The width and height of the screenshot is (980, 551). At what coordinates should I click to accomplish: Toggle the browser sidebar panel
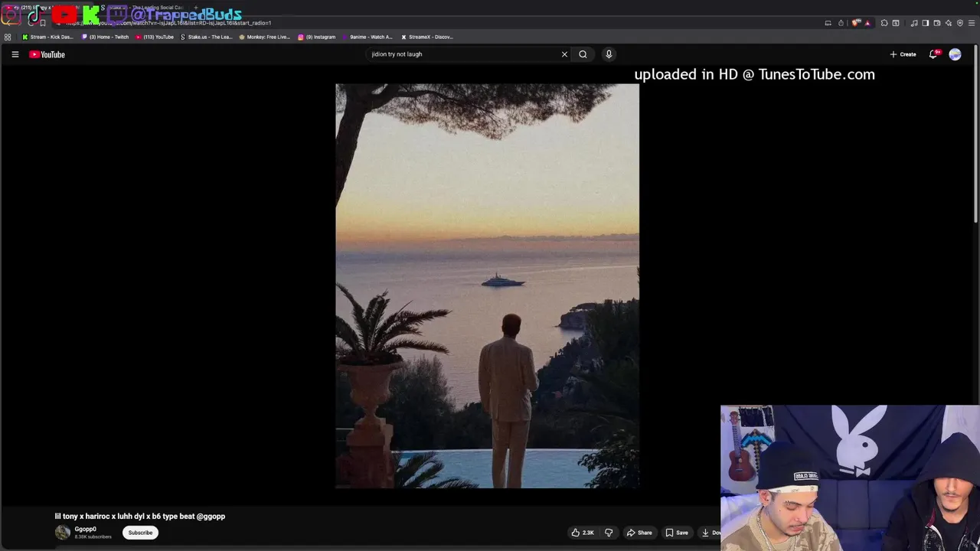click(x=926, y=23)
